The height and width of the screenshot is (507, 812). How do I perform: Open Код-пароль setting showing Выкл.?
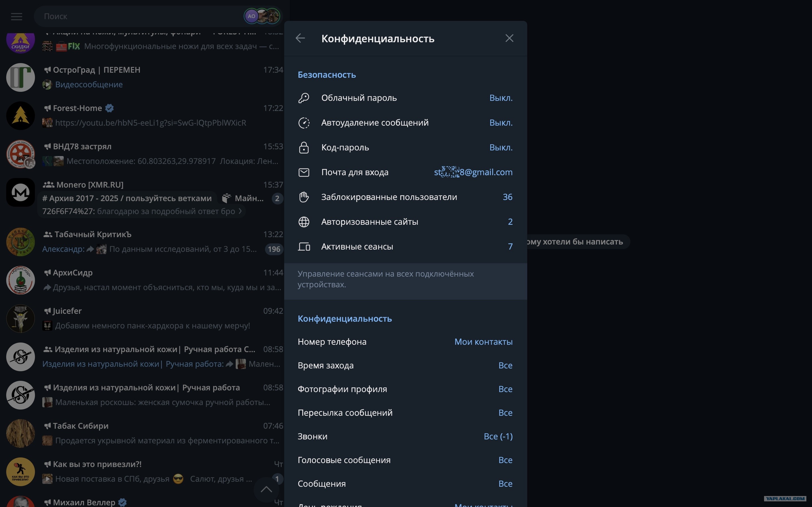pos(405,148)
